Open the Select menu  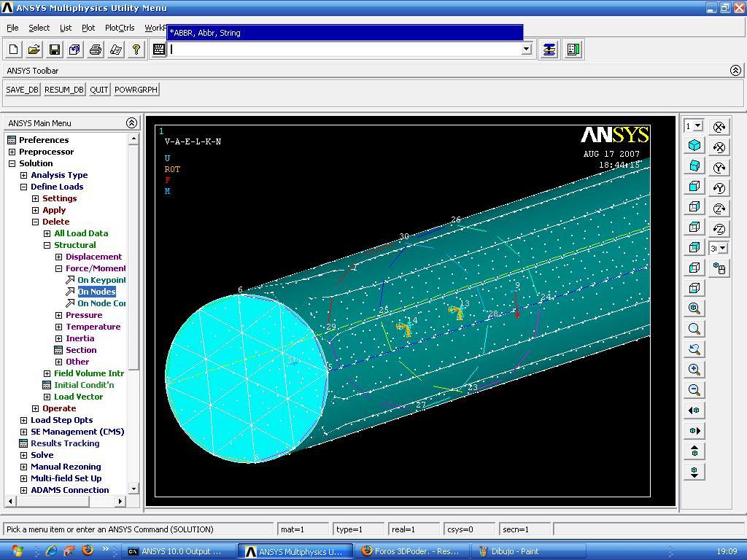[39, 28]
